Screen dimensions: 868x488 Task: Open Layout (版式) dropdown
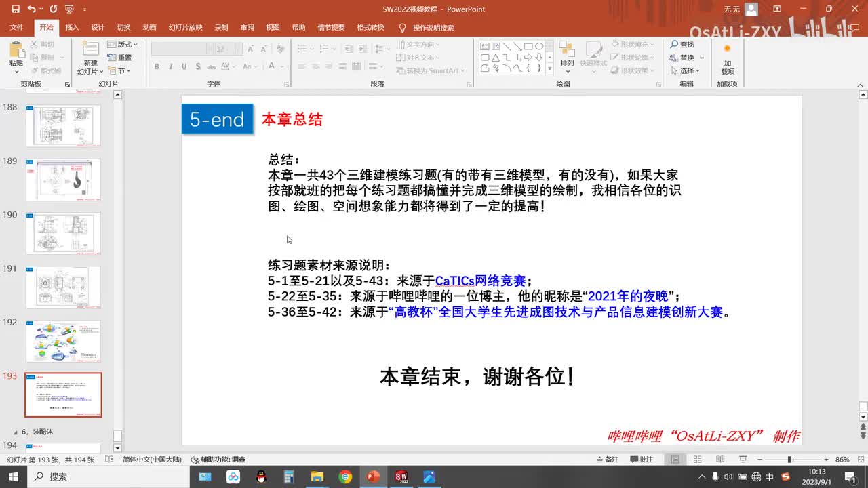[x=123, y=45]
